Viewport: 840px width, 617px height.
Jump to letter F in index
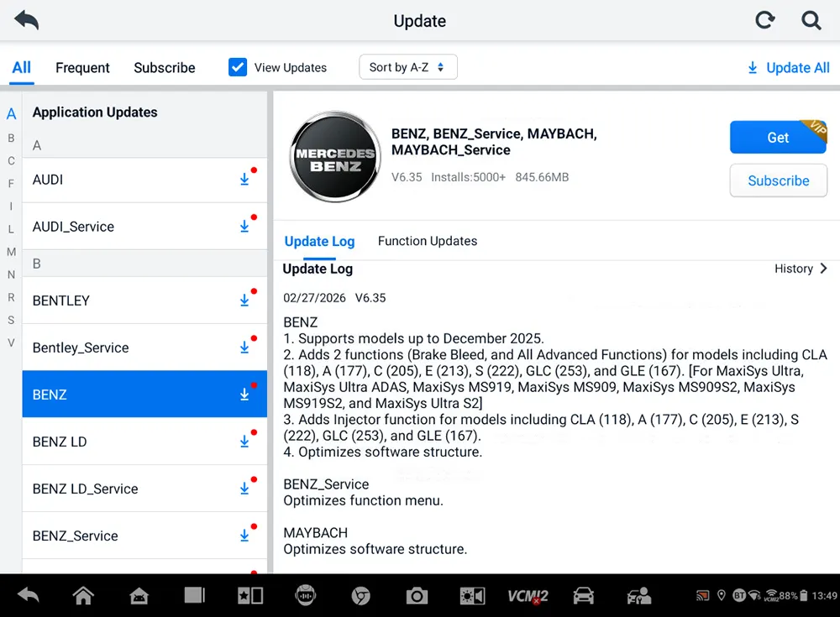[11, 184]
